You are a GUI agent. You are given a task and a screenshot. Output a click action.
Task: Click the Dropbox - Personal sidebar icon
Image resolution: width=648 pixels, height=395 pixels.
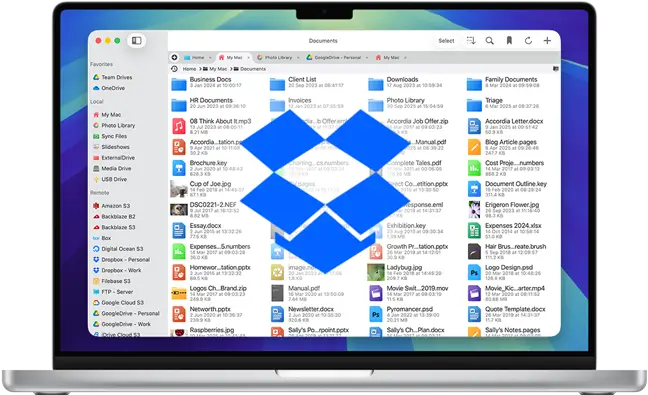tap(96, 259)
